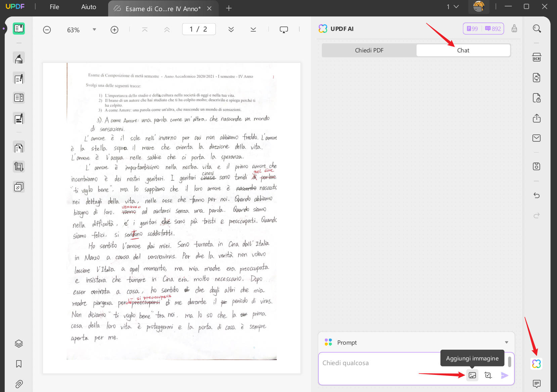Screen dimensions: 557x392
Task: Open the Crop pages tool
Action: pyautogui.click(x=19, y=167)
